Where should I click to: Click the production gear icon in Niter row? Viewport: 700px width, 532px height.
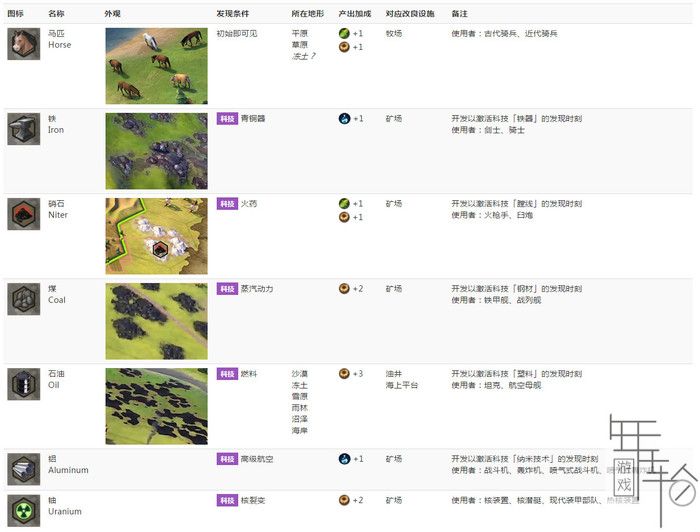tap(344, 217)
